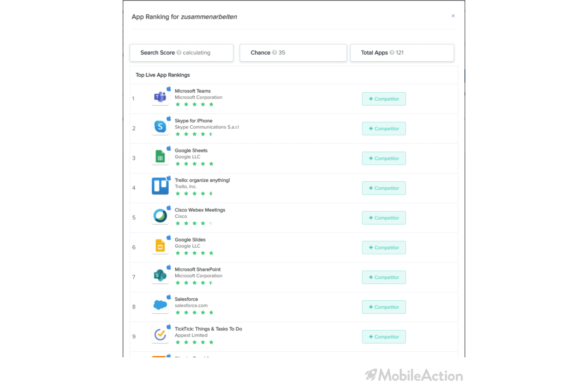
Task: Click the Microsoft Teams app name
Action: tap(192, 91)
